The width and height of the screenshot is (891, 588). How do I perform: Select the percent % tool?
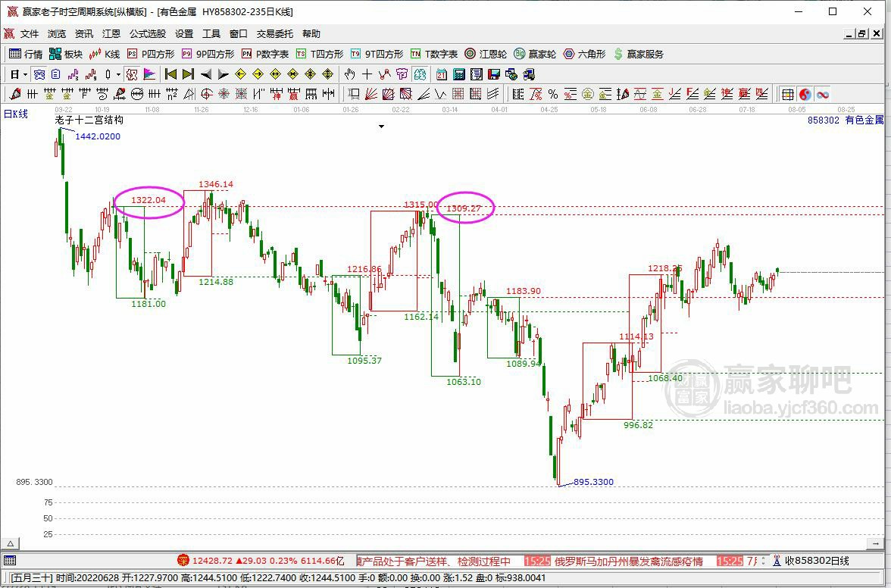553,94
